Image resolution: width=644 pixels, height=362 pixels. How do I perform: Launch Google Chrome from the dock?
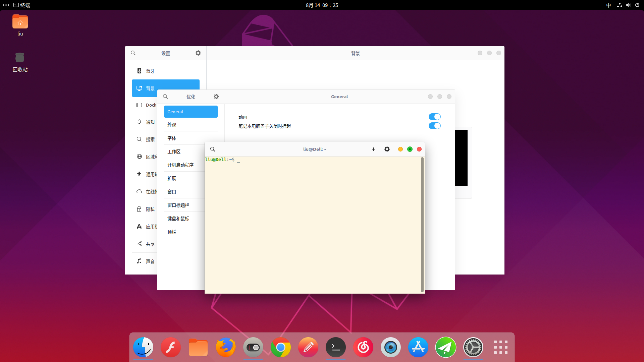tap(281, 347)
